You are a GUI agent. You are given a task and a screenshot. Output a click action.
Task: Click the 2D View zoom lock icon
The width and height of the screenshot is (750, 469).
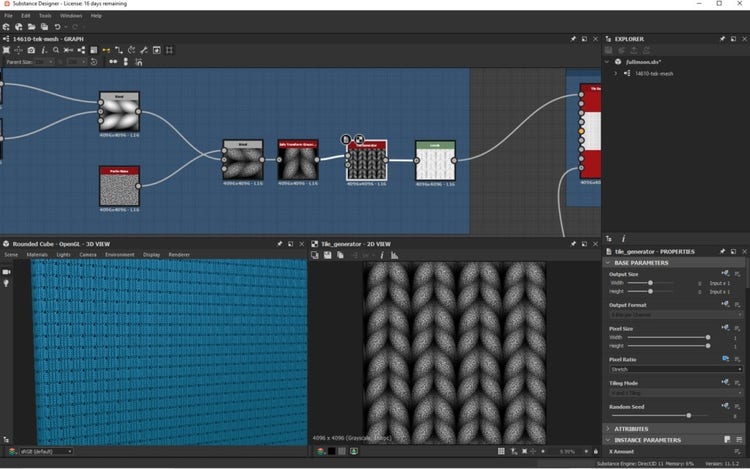596,451
